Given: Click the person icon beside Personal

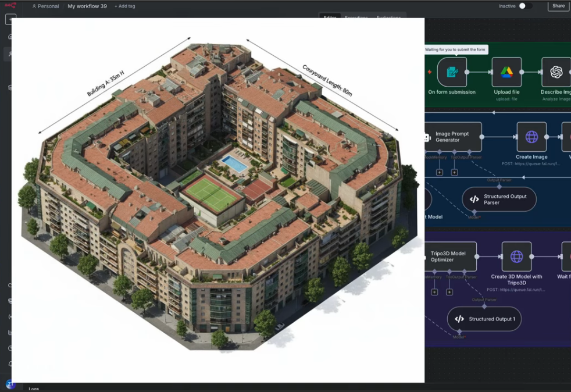Looking at the screenshot, I should pos(34,6).
